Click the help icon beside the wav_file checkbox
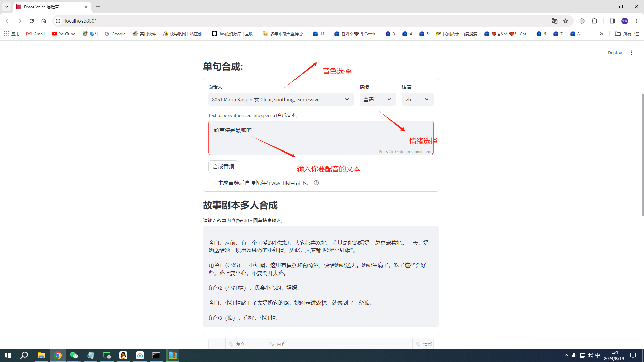This screenshot has height=362, width=644. [316, 183]
